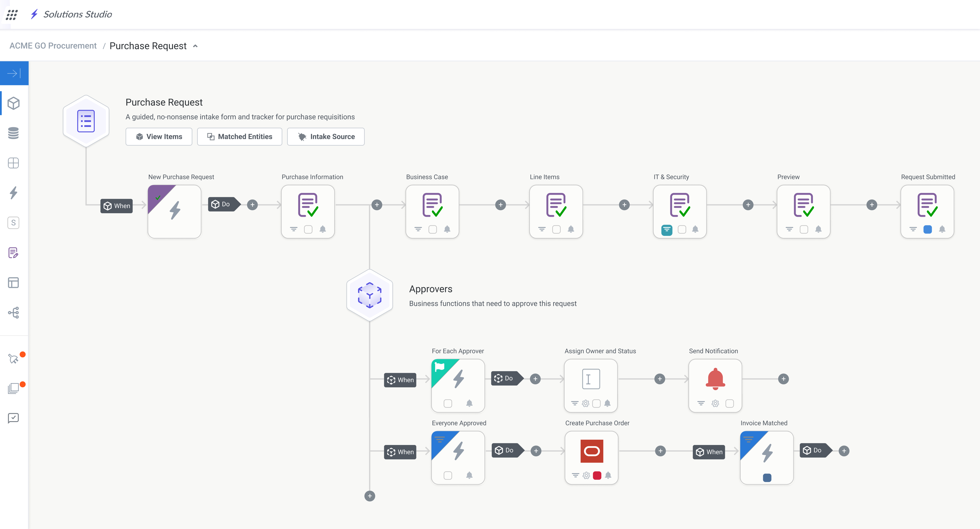Select the database icon in the left sidebar
The image size is (980, 529).
click(x=14, y=133)
